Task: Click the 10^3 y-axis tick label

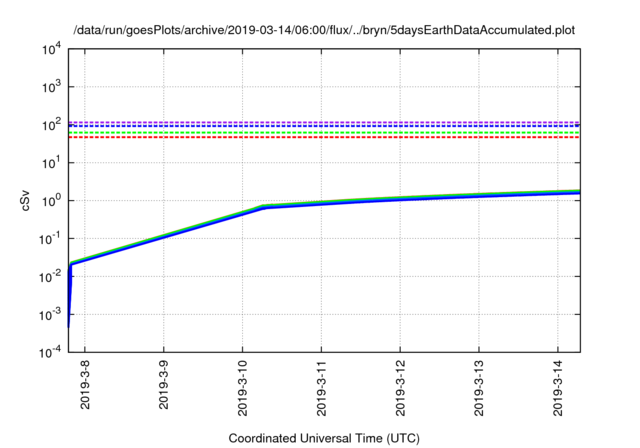Action: click(51, 87)
